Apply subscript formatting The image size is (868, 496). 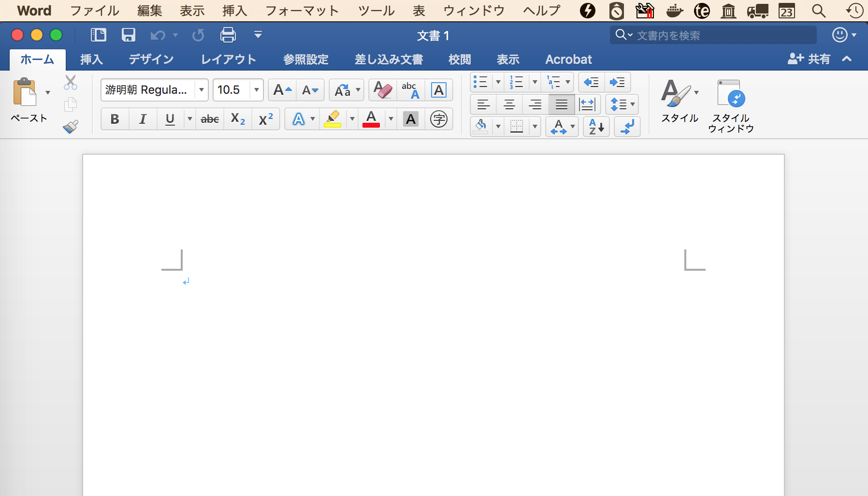238,119
